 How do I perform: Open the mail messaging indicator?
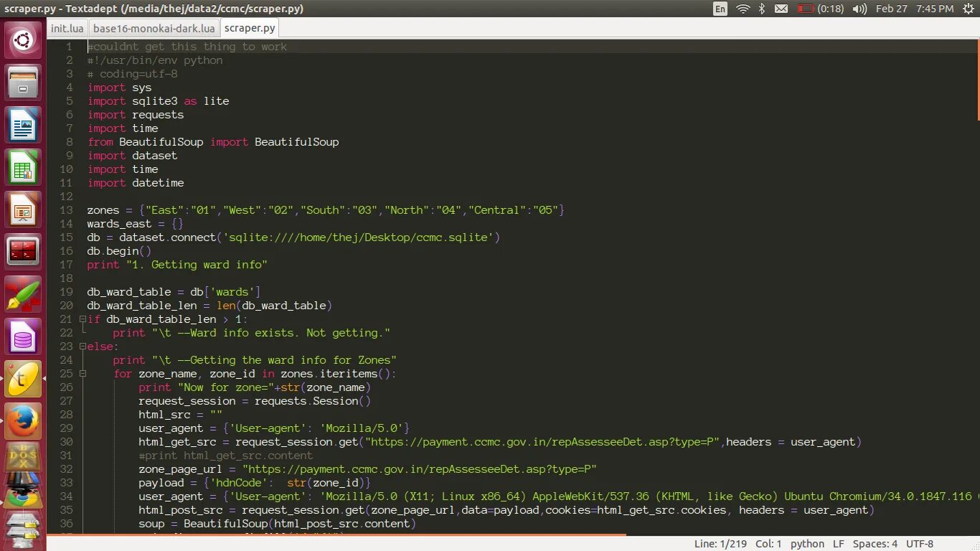[x=781, y=9]
